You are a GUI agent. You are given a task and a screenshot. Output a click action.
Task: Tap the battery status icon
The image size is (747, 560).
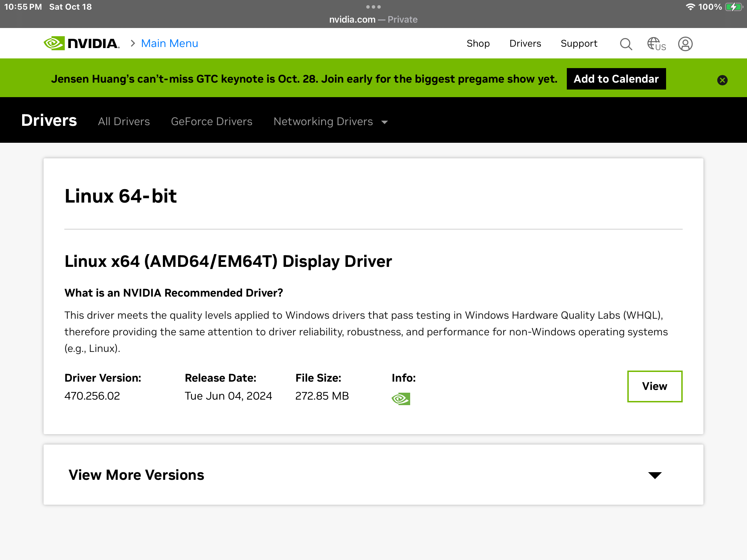734,7
